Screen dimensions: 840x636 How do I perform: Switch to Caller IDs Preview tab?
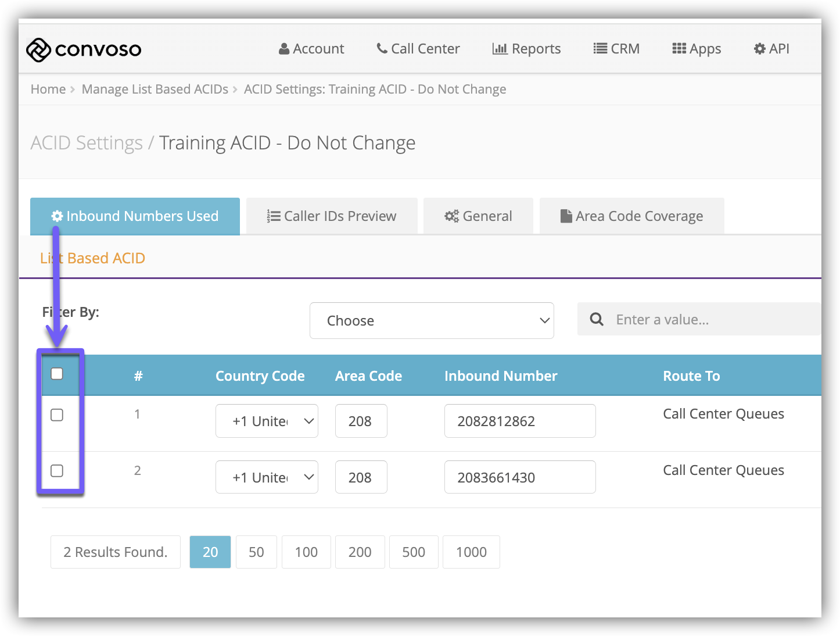click(332, 216)
